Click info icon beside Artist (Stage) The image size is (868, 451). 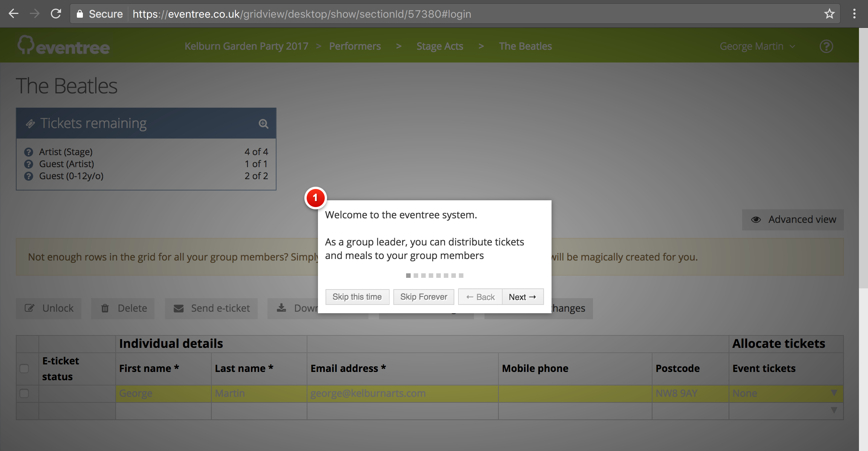coord(29,152)
